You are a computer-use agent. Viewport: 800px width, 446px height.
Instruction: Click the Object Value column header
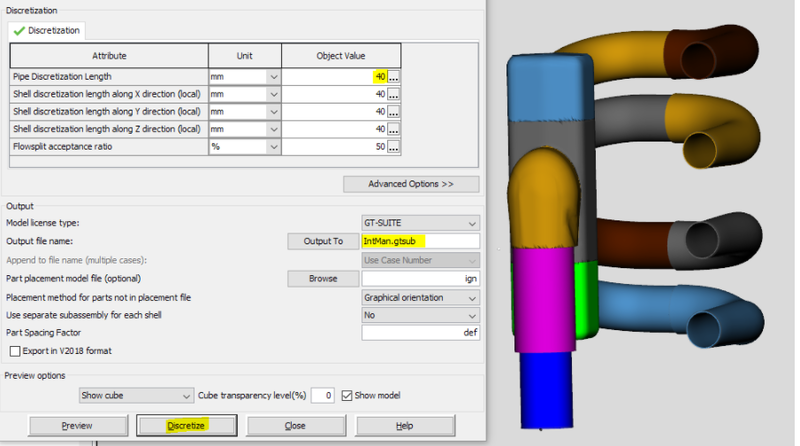click(x=341, y=56)
